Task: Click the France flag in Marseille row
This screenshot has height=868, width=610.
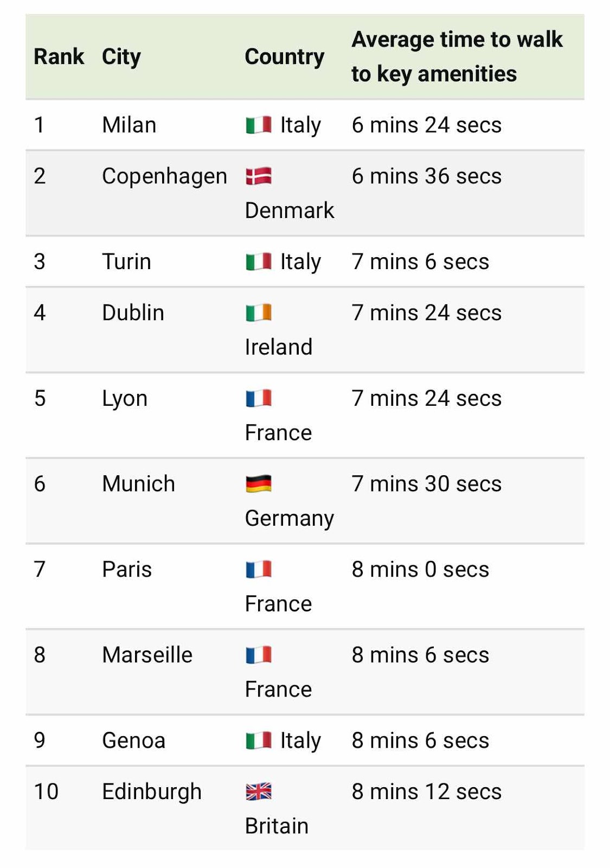Action: point(258,655)
